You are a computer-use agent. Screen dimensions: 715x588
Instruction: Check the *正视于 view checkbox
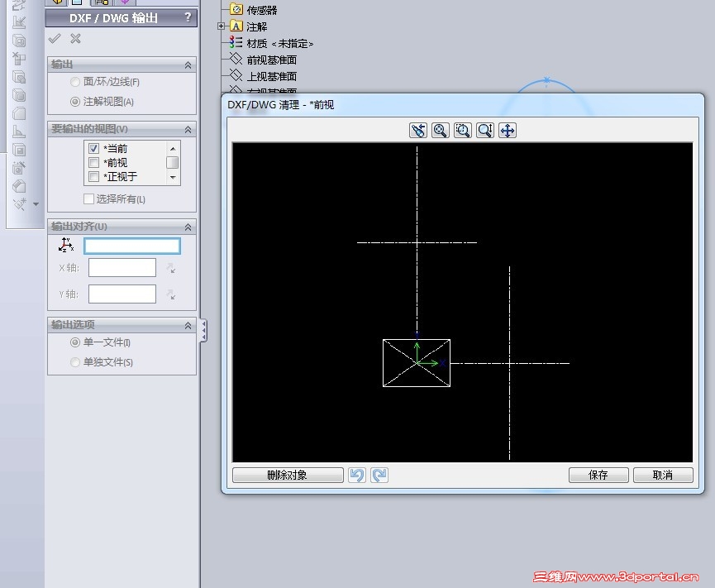click(94, 176)
